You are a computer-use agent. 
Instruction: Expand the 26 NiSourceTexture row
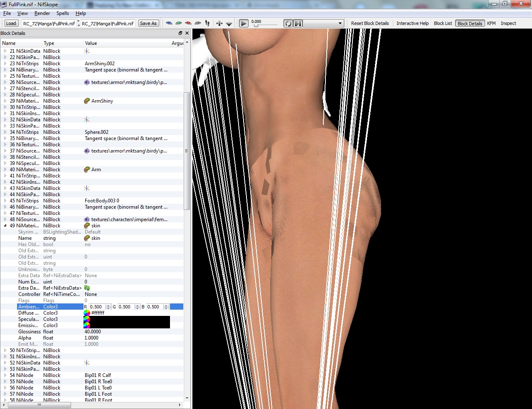tap(5, 82)
